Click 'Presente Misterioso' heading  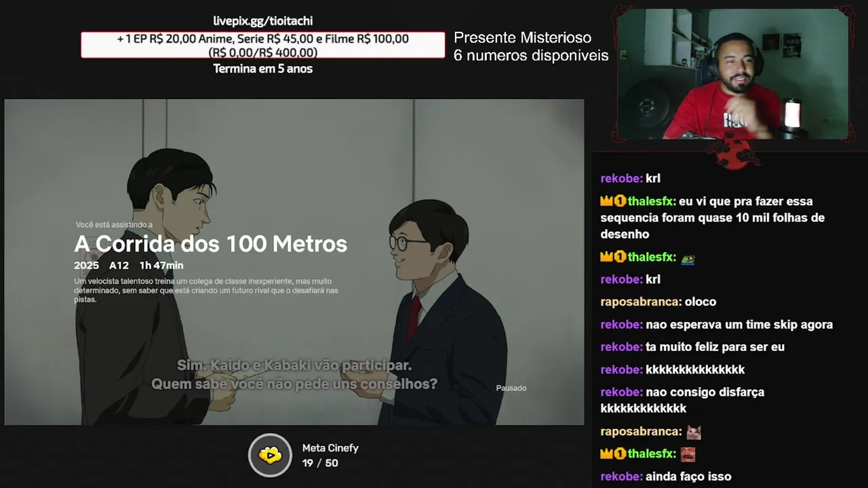522,38
